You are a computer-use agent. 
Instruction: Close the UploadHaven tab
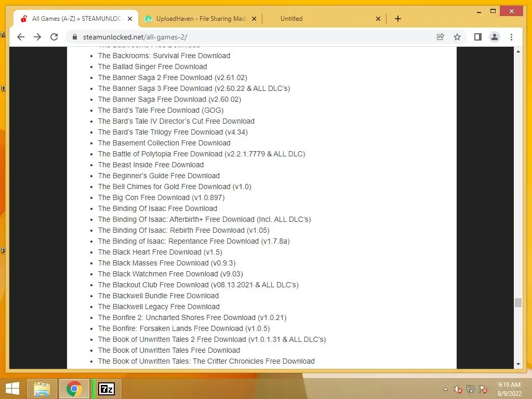click(254, 19)
